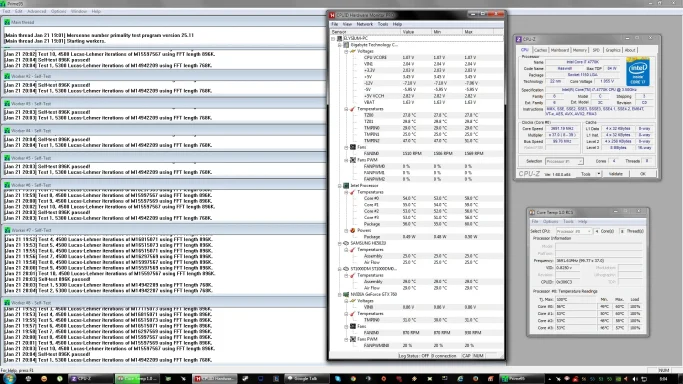Switch to the Mainboard tab in CPU-Z
This screenshot has width=683, height=384.
[560, 50]
